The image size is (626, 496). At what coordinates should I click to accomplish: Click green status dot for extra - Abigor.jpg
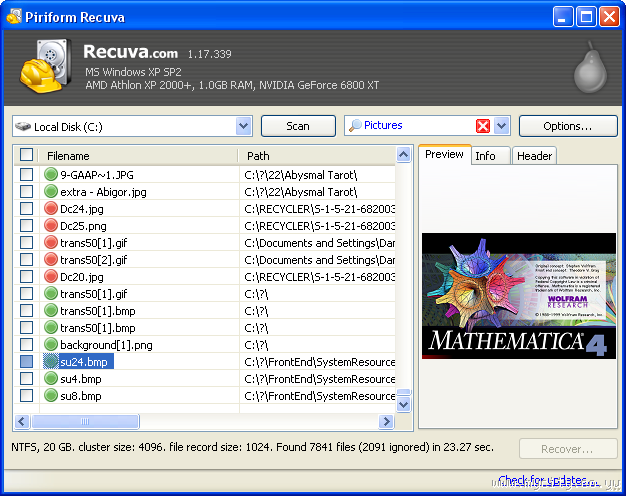point(51,192)
